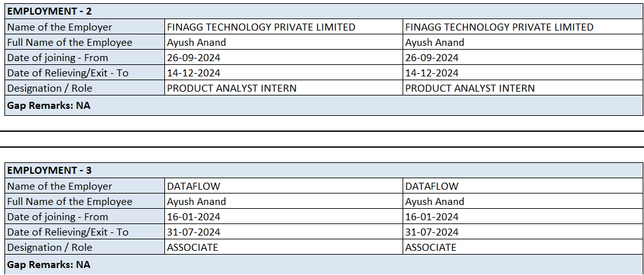
Task: Click Gap Remarks row under Employment 2
Action: tap(48, 105)
